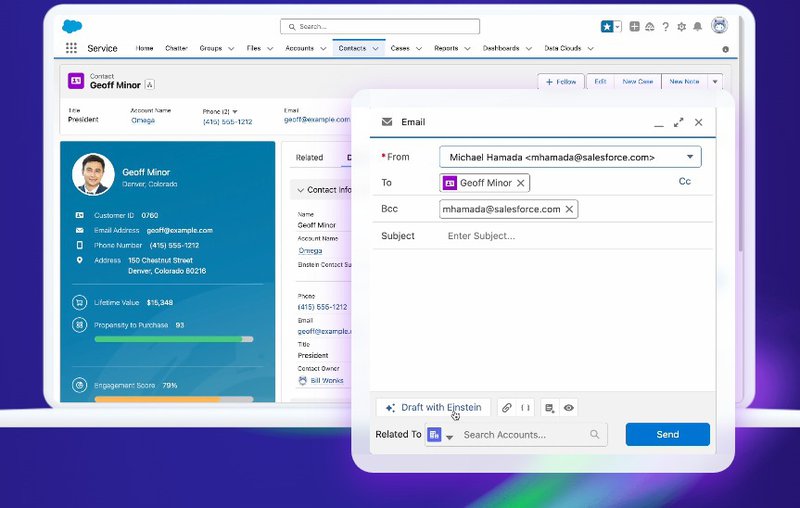Click the New Case button
Screen dimensions: 800x508
click(x=637, y=82)
